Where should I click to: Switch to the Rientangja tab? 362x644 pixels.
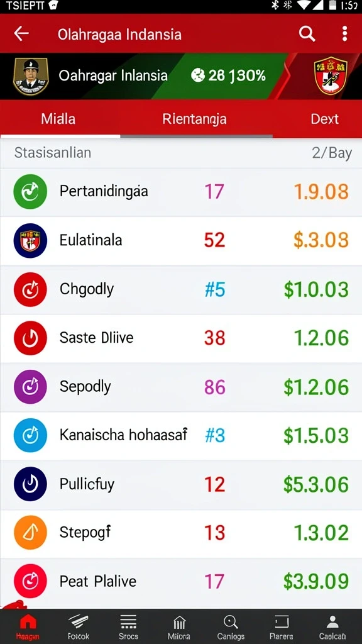coord(194,119)
